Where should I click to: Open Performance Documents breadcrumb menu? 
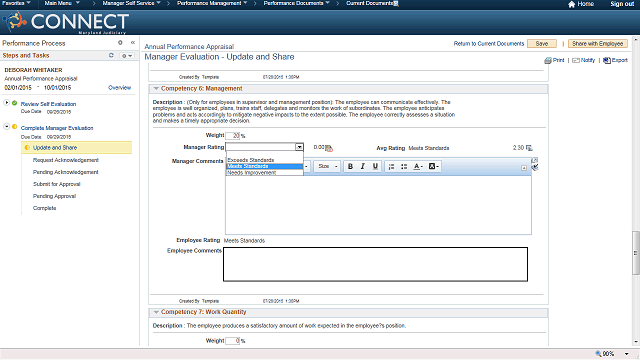(296, 3)
